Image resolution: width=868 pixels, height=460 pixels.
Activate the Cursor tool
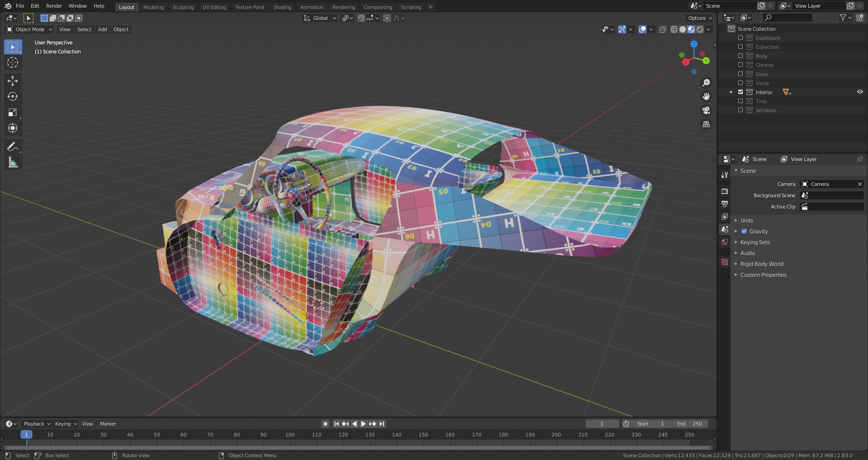coord(13,63)
